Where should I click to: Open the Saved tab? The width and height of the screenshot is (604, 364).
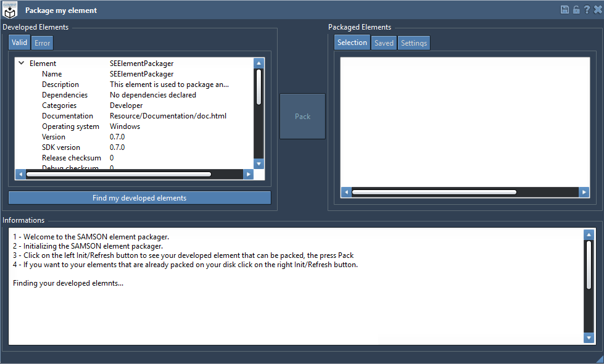(x=384, y=43)
